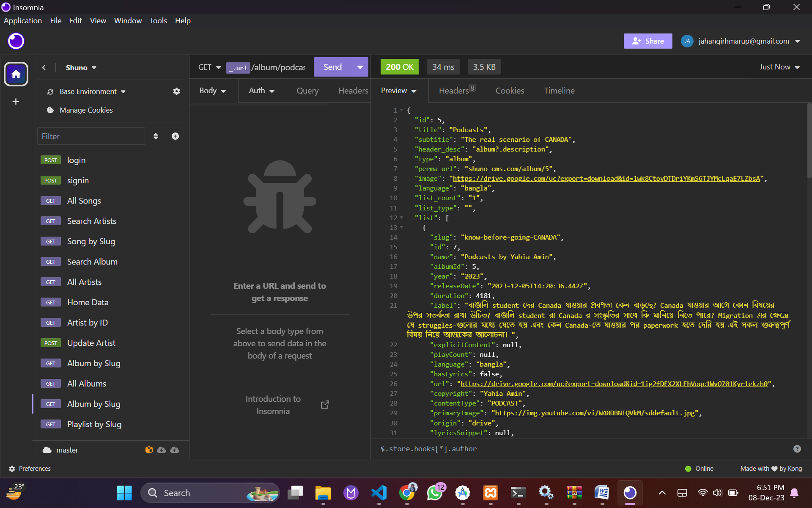Click the create new request plus icon

point(175,136)
